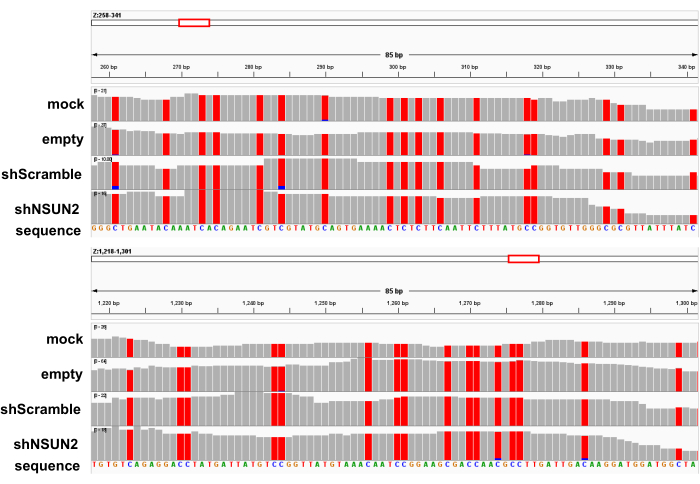Select the shNSUN2 track label in Z:1,218-1,301 panel

[46, 444]
